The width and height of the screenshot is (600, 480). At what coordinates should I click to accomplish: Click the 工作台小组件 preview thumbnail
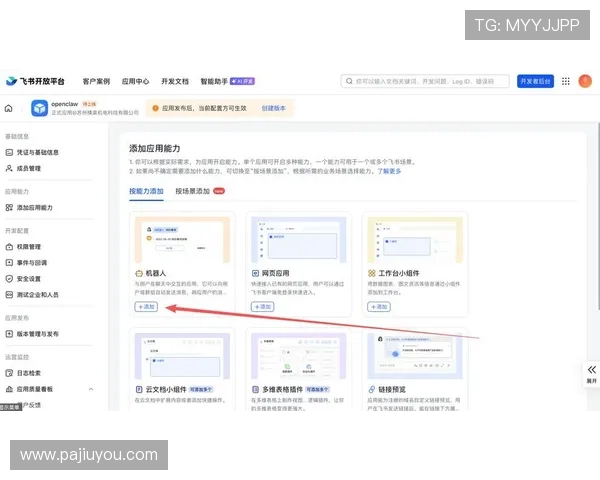(x=415, y=240)
